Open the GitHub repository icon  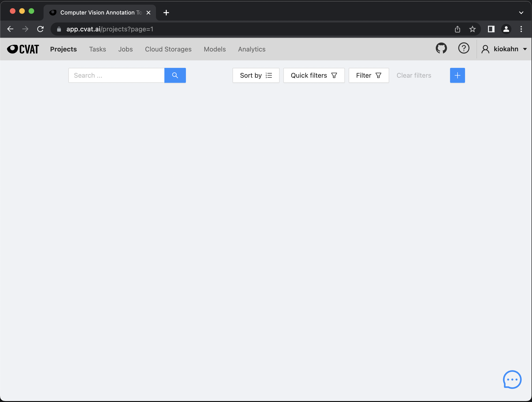tap(441, 48)
